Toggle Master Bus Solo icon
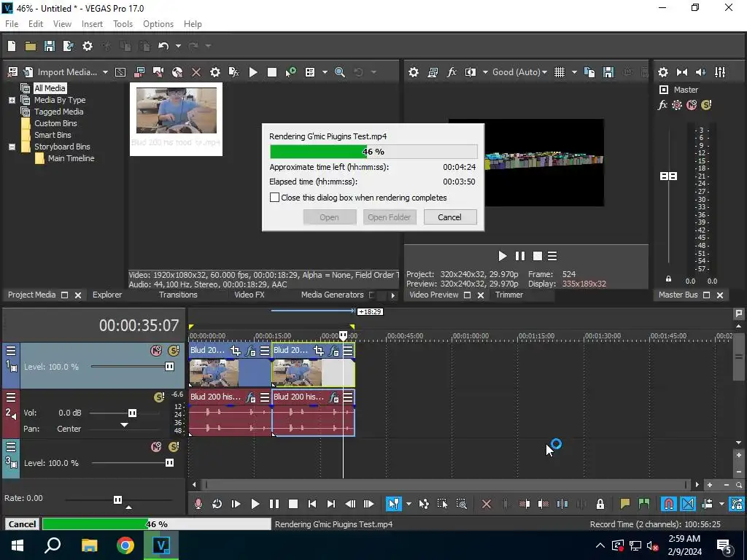 pos(706,105)
